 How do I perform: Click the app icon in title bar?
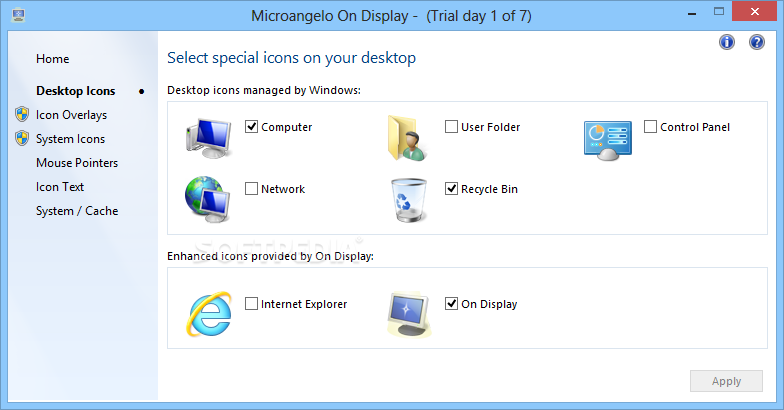[x=18, y=15]
